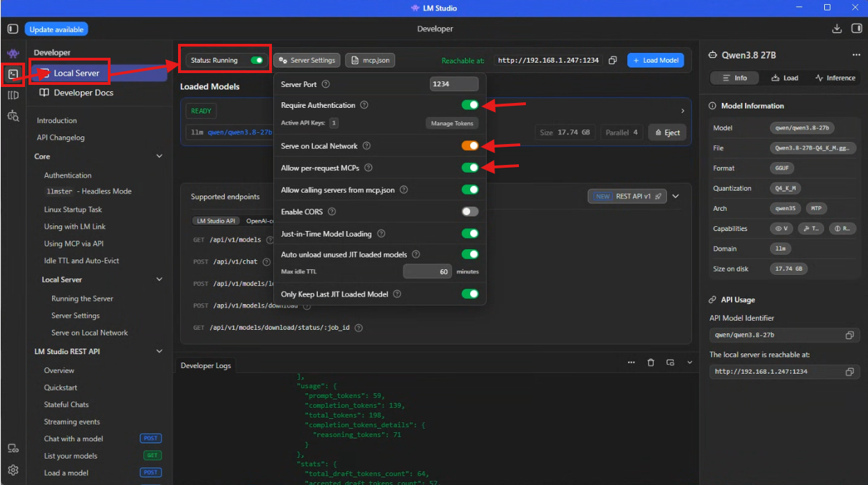The width and height of the screenshot is (868, 485).
Task: Open the Discover robot-search icon
Action: click(13, 116)
